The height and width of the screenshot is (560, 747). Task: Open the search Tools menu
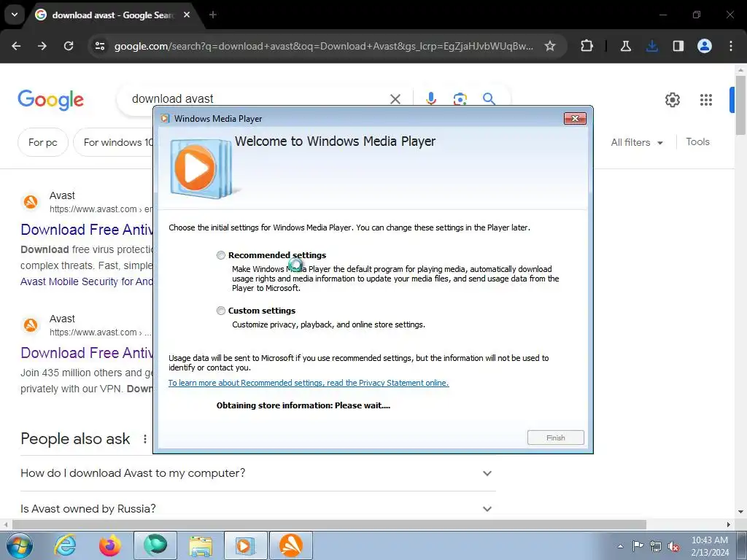[697, 142]
